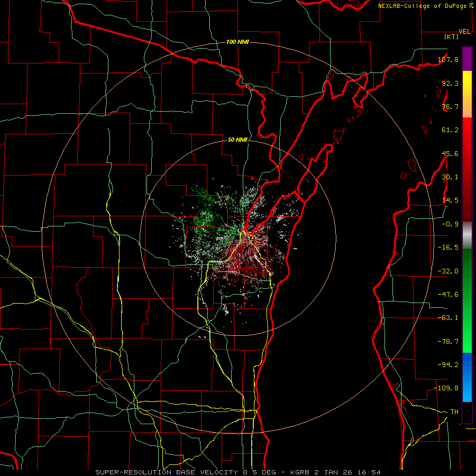The image size is (476, 476).
Task: Click the 14.5 velocity scale value
Action: point(450,200)
